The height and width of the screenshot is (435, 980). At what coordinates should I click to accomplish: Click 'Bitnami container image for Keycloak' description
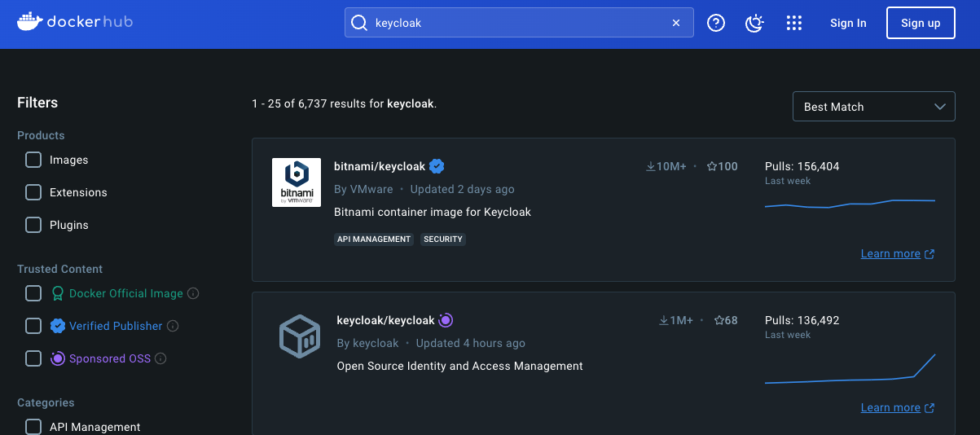point(433,212)
